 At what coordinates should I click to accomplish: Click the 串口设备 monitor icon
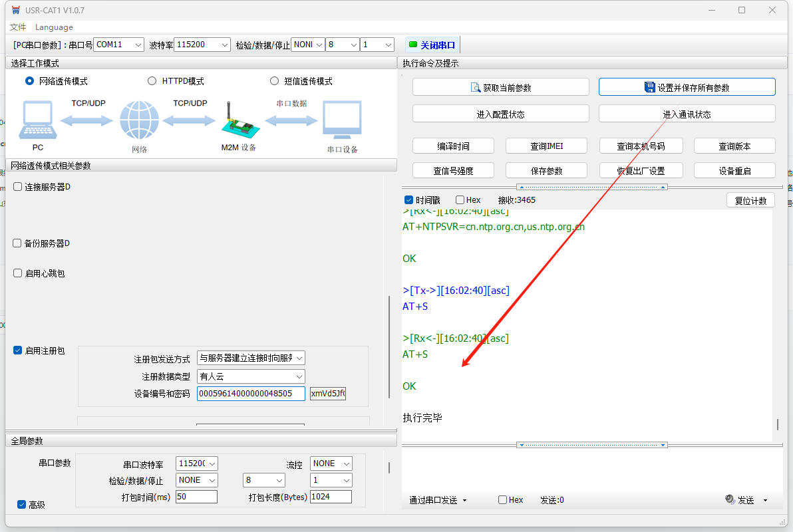(x=342, y=120)
